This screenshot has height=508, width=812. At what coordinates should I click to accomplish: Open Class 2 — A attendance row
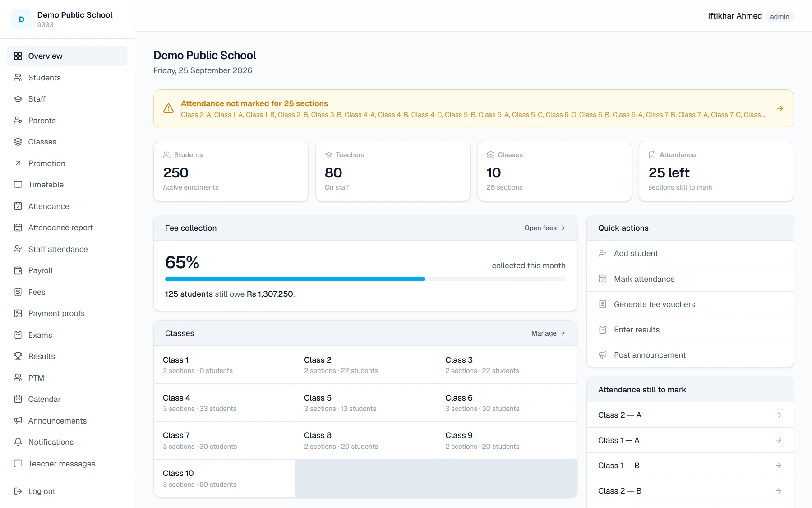click(x=690, y=415)
